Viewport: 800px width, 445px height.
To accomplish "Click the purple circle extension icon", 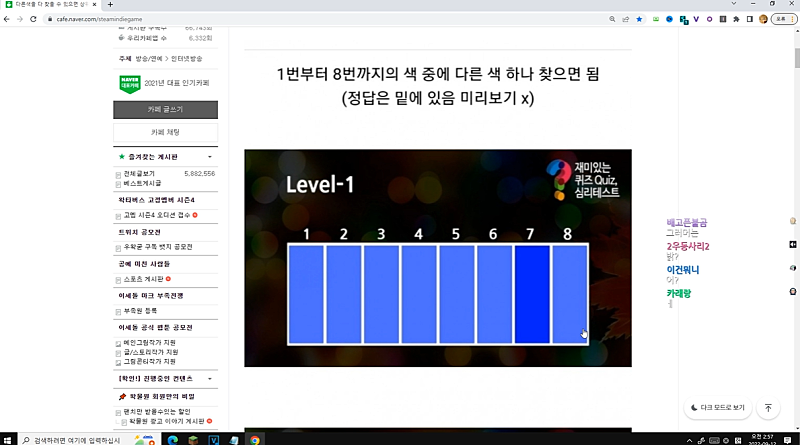I will pyautogui.click(x=709, y=19).
